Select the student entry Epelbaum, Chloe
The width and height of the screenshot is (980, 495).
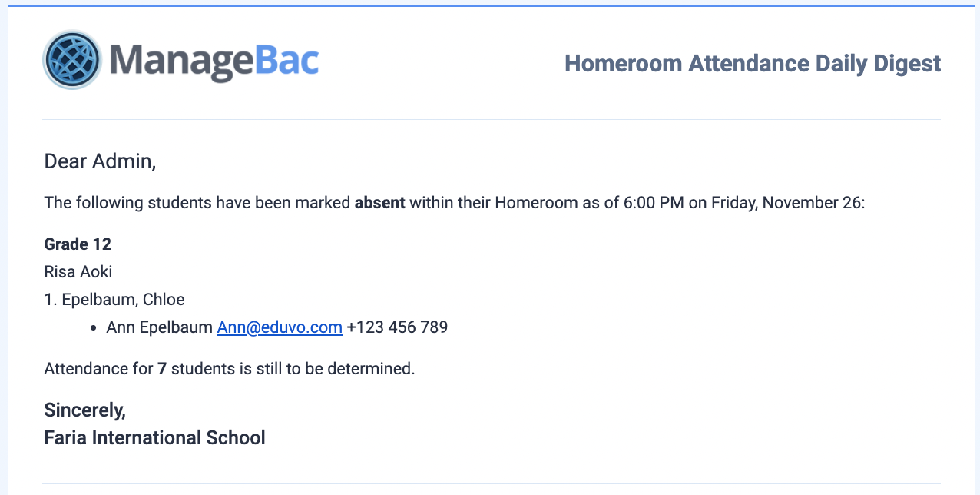tap(123, 300)
